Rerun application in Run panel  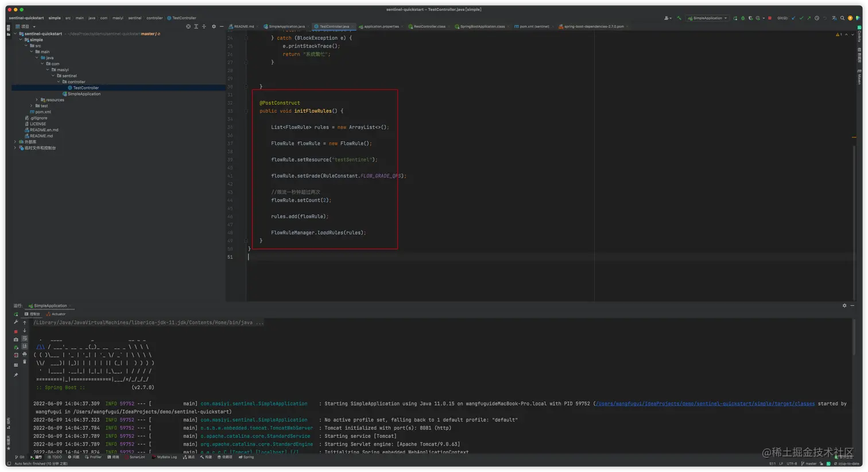click(16, 314)
